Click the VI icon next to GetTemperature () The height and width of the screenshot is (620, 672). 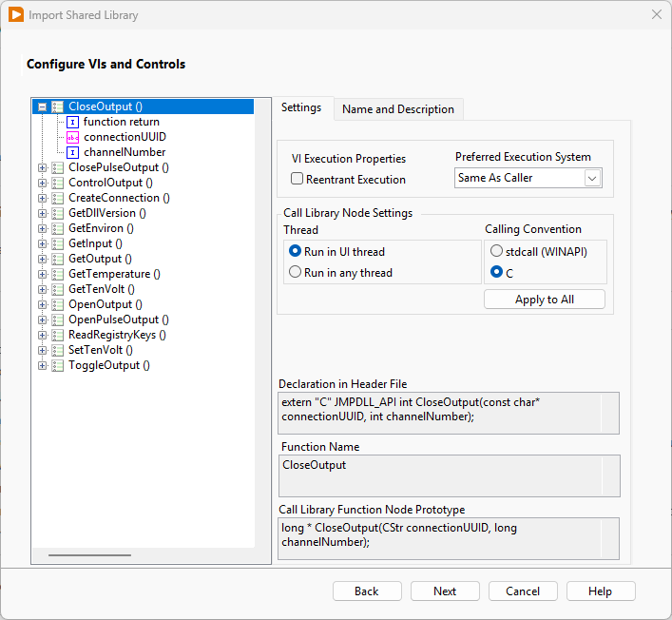click(58, 274)
